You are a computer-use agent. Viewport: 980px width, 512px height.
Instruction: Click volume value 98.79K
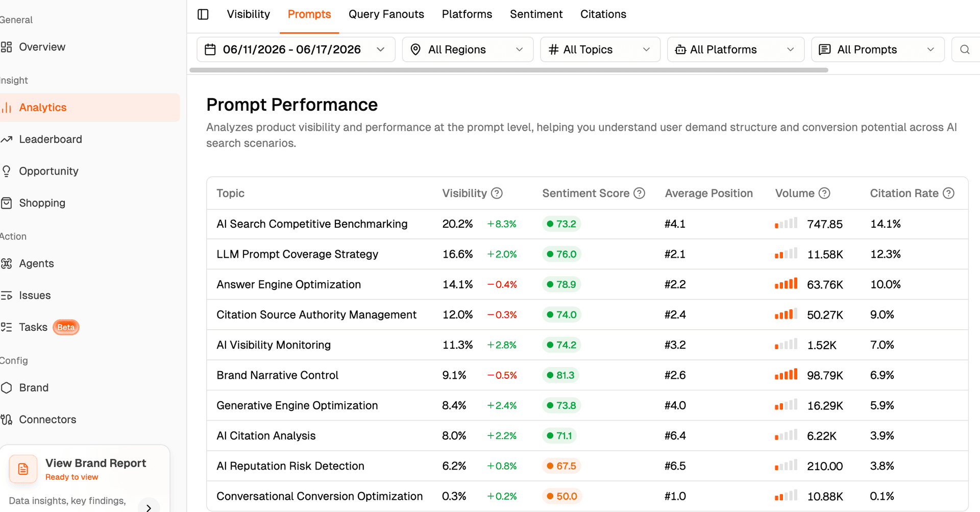[x=825, y=375]
